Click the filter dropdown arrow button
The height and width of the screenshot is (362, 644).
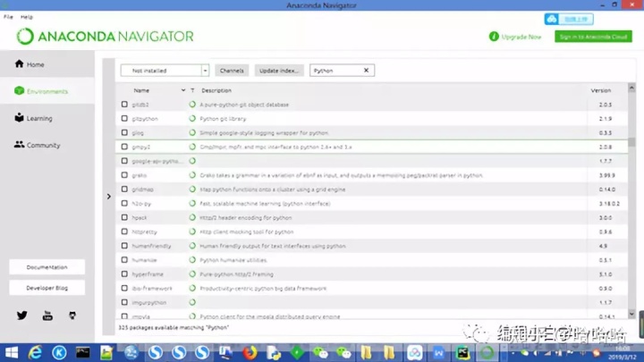[205, 71]
